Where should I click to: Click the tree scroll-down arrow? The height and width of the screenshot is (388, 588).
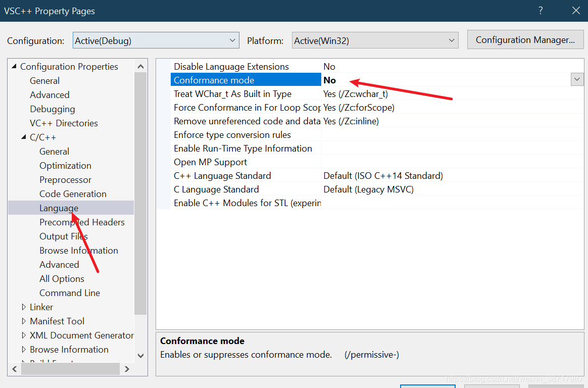tap(140, 356)
